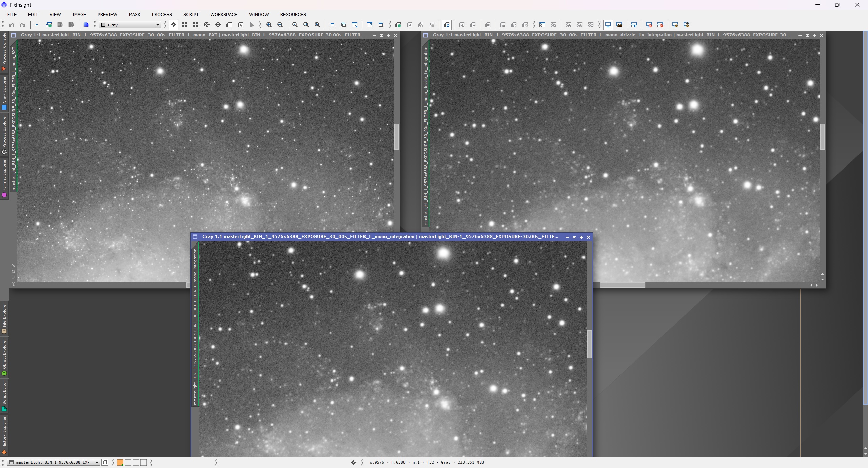Click the Zoom Out magnifier icon
The height and width of the screenshot is (468, 868).
click(x=280, y=25)
